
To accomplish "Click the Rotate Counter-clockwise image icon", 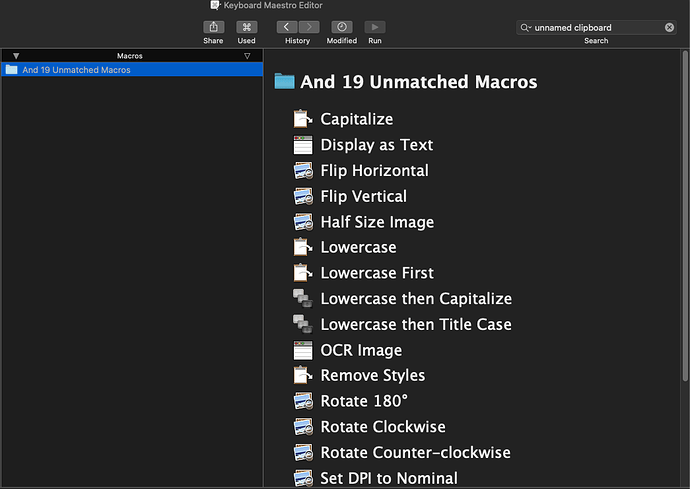I will click(303, 452).
